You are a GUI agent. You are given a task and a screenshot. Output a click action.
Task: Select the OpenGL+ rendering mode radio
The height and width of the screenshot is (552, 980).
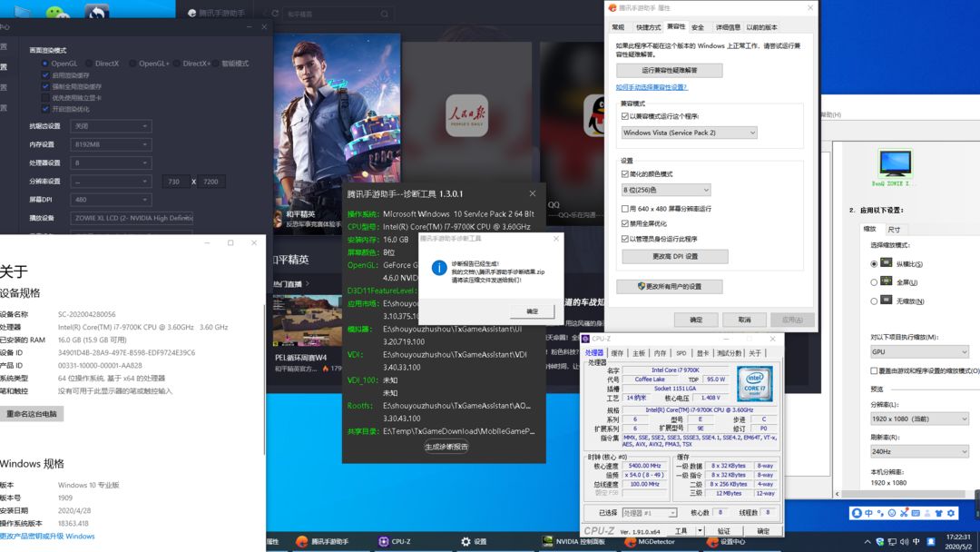click(132, 64)
